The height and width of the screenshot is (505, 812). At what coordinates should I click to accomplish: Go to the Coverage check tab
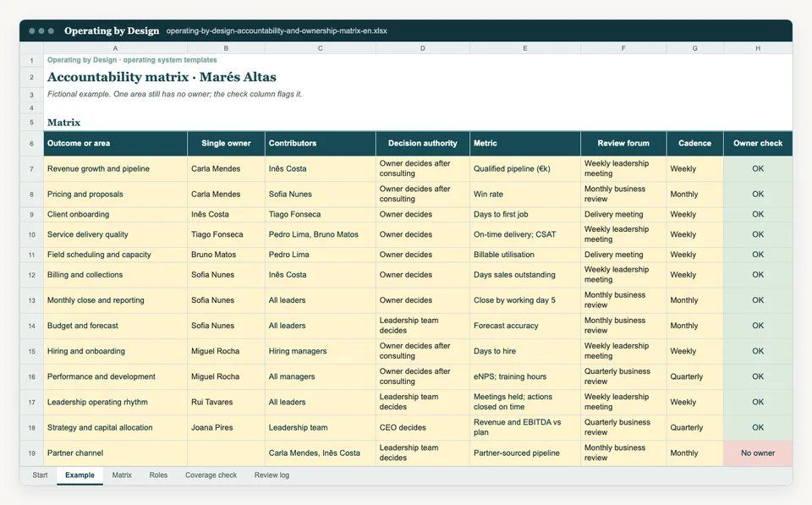pos(211,475)
